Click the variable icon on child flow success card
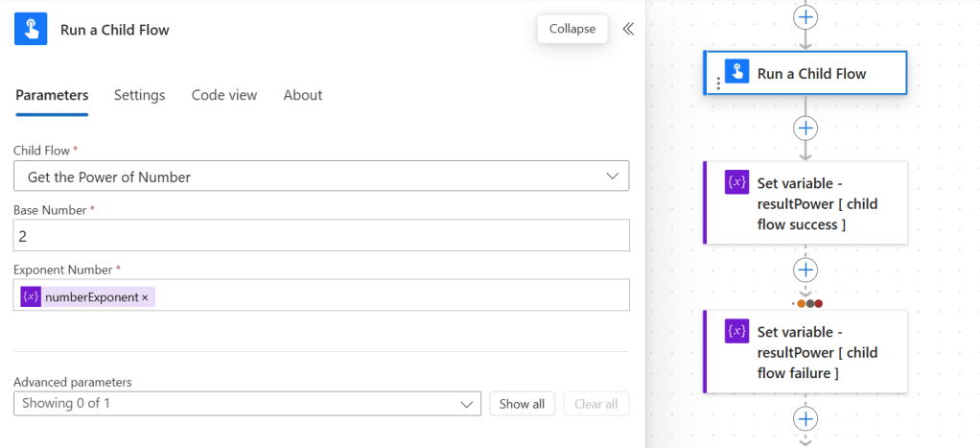 click(x=736, y=182)
